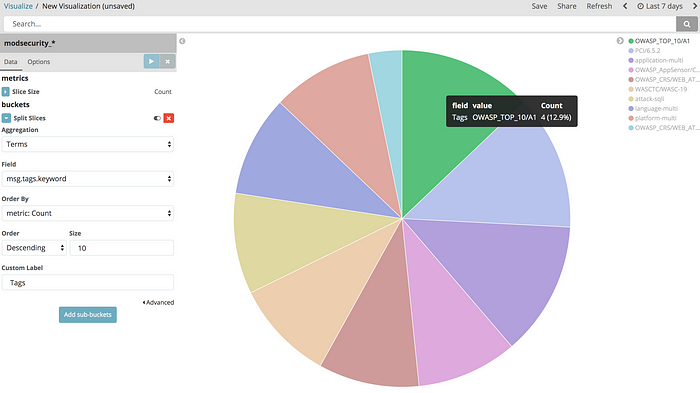This screenshot has width=700, height=393.
Task: Open the Last 7 days time picker
Action: [x=660, y=6]
